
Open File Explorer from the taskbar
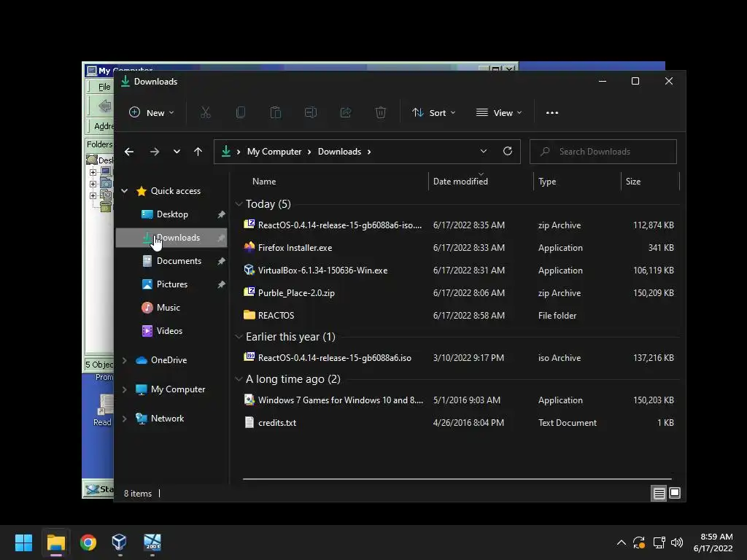click(x=55, y=542)
